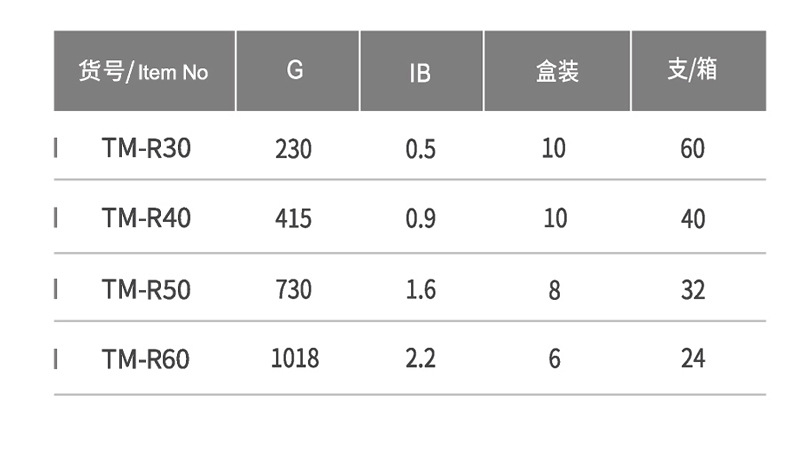Select the 1018 G value

295,358
